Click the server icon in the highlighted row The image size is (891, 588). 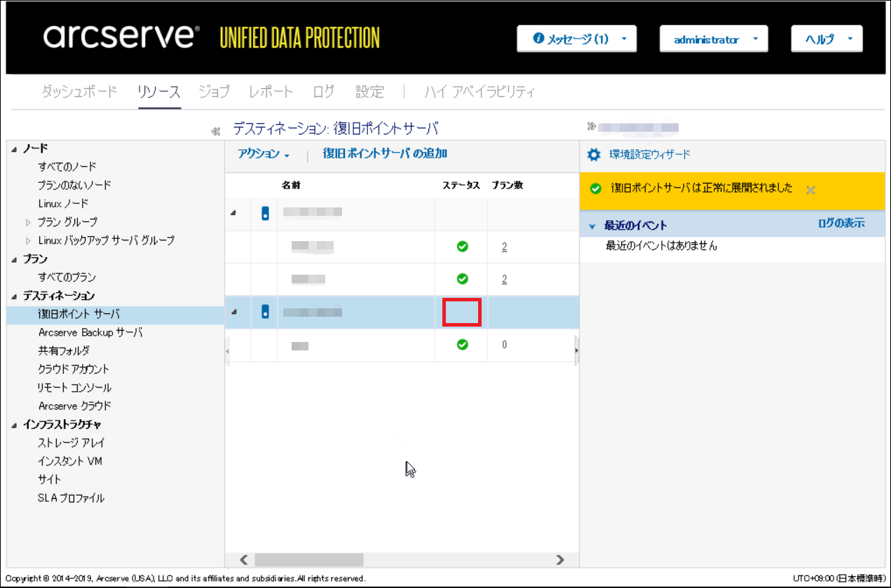pos(265,313)
